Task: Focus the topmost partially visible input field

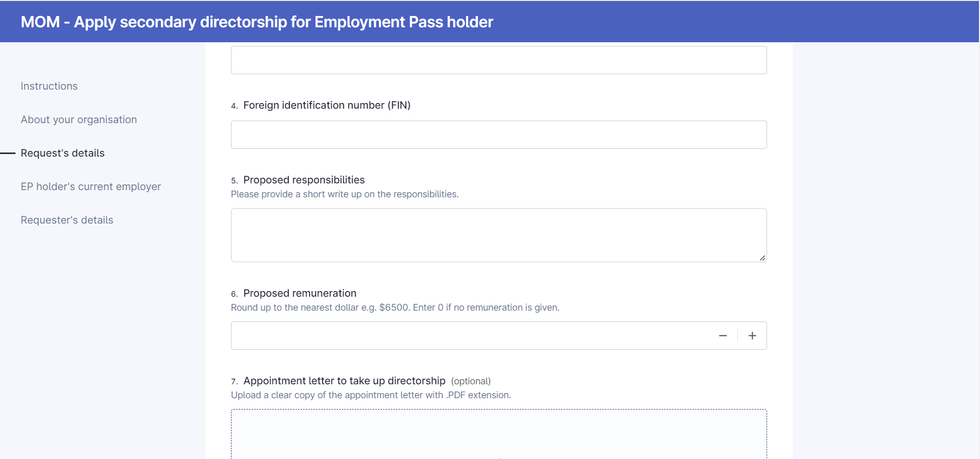Action: (x=499, y=60)
